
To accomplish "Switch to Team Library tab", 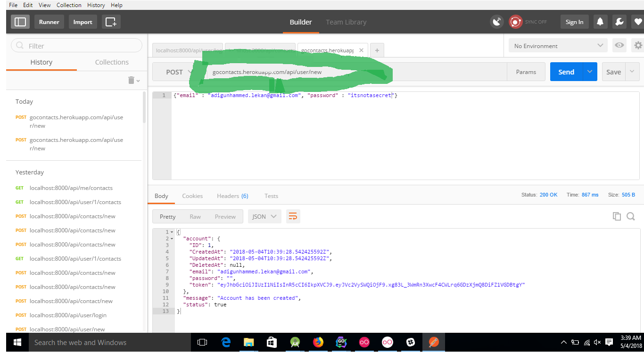I will [x=346, y=22].
